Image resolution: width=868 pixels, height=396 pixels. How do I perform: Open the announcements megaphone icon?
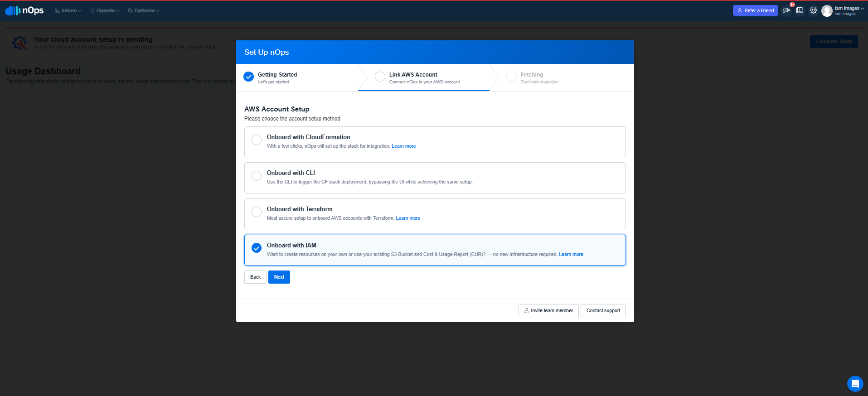[x=786, y=10]
